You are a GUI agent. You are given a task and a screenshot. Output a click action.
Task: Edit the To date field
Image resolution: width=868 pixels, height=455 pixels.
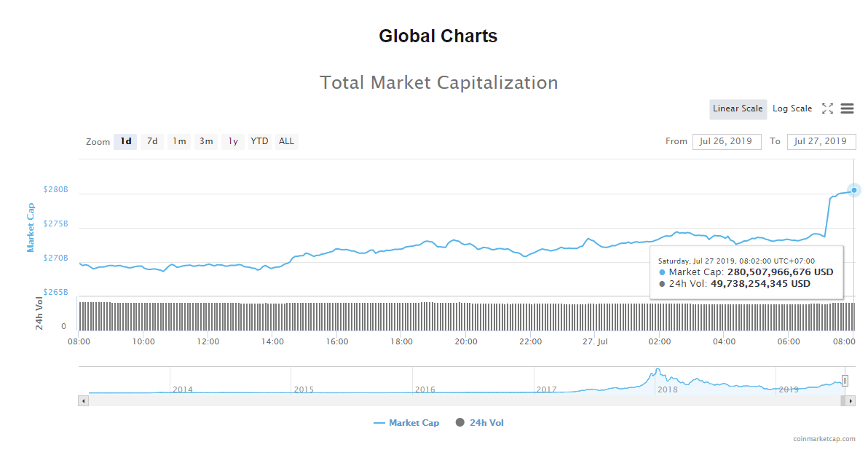pos(821,142)
